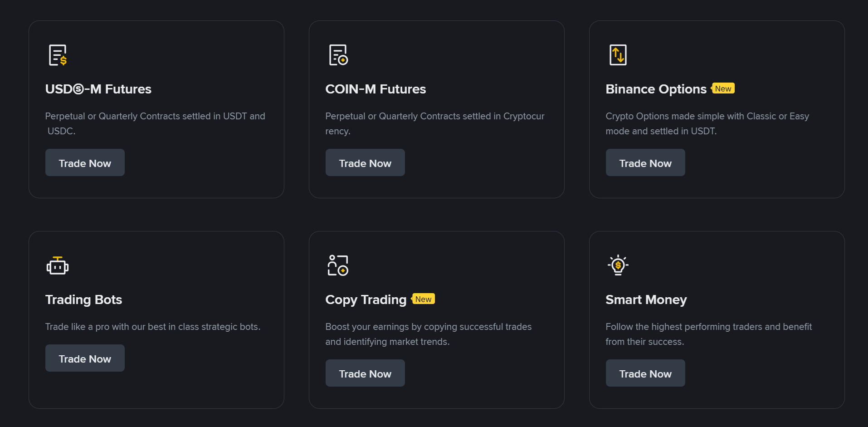Select the Copy Trading icon
The height and width of the screenshot is (427, 868).
pos(337,265)
